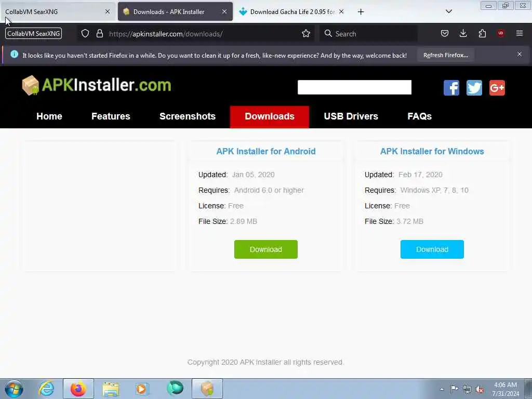Dismiss the Refresh Firefox notification bar
Screen dimensions: 532x399
coord(520,54)
